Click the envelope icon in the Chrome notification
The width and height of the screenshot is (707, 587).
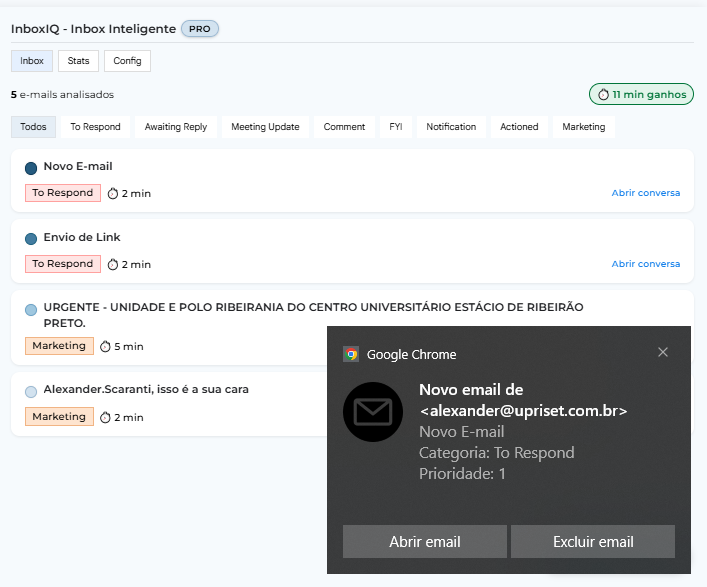coord(374,411)
